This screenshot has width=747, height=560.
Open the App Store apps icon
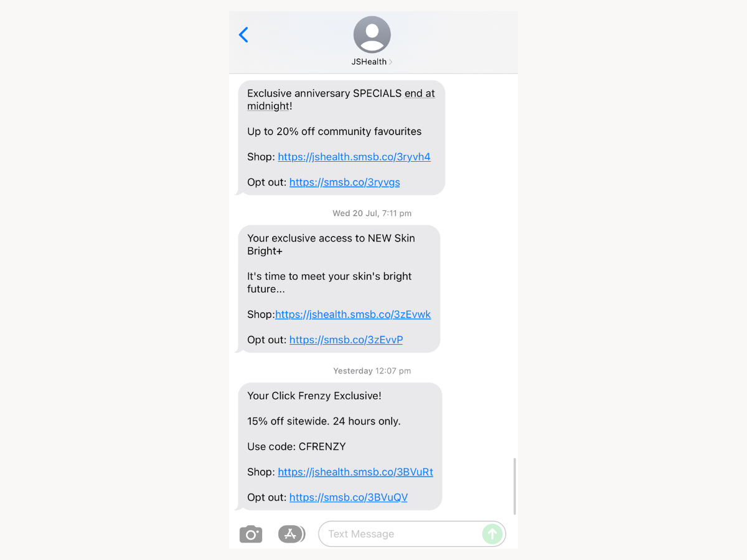pyautogui.click(x=291, y=534)
